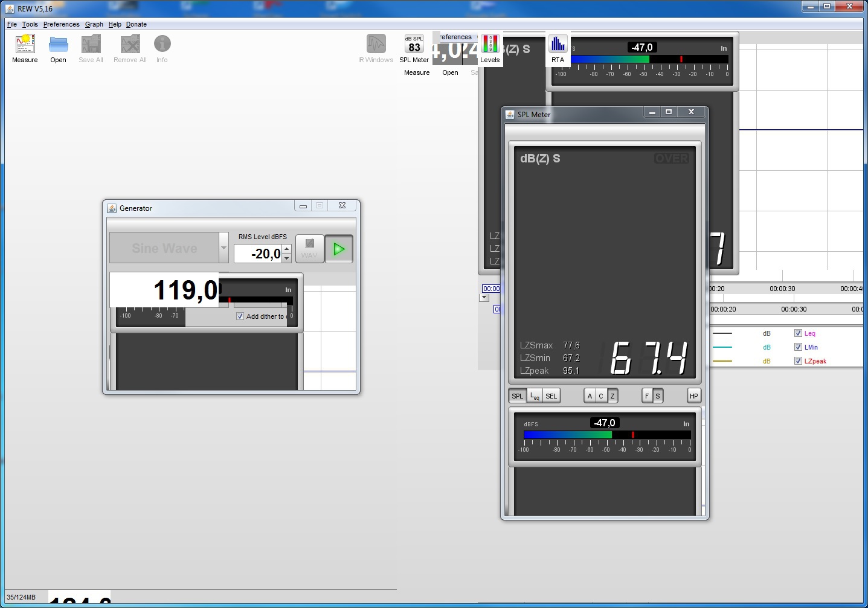Expand the Sine Wave signal dropdown
This screenshot has width=868, height=608.
coord(223,248)
